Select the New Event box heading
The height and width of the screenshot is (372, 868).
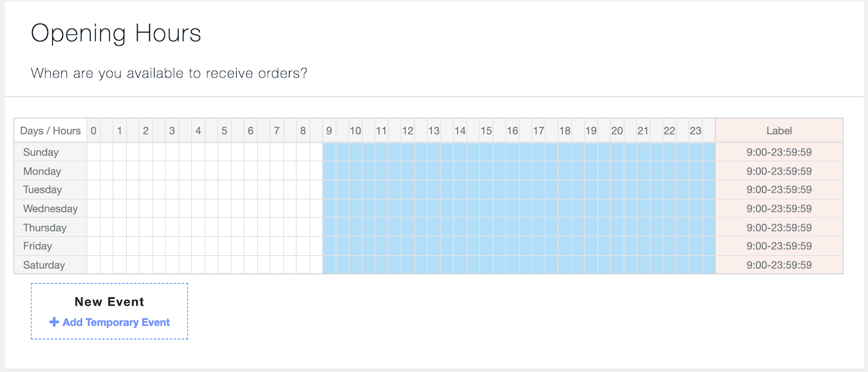coord(109,301)
